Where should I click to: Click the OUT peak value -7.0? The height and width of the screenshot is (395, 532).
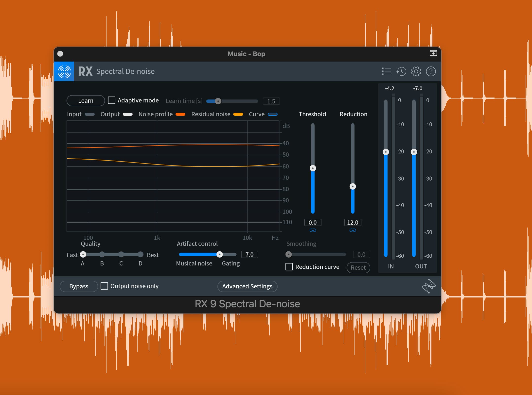pyautogui.click(x=418, y=88)
